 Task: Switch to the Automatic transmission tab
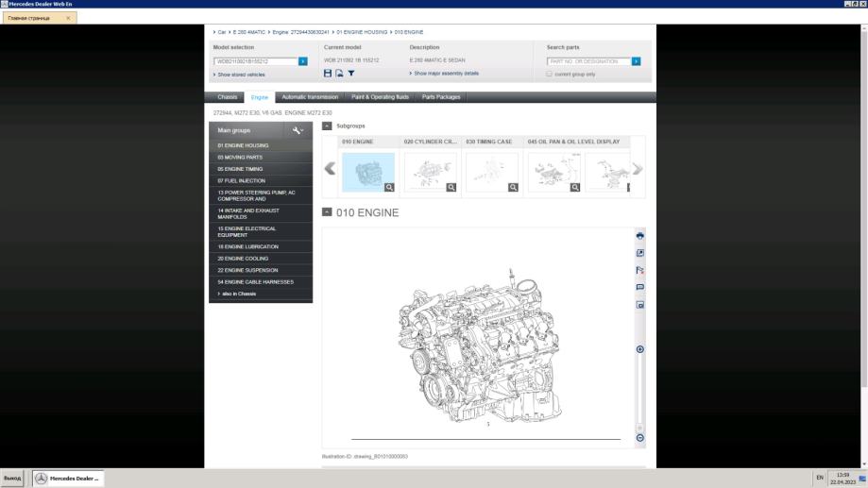[310, 97]
